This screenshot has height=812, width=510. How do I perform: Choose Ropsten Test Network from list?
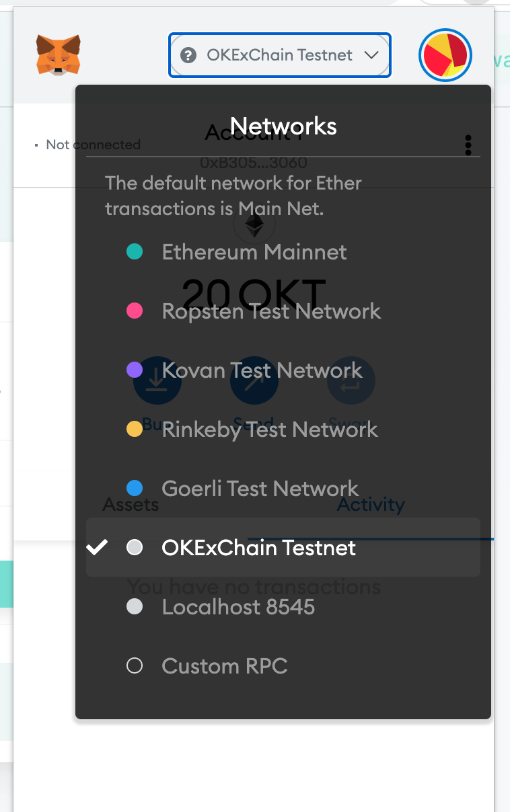click(x=271, y=311)
